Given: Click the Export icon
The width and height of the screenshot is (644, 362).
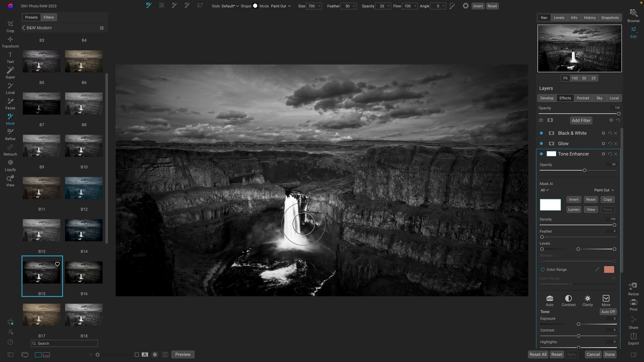Looking at the screenshot, I should pos(633,336).
